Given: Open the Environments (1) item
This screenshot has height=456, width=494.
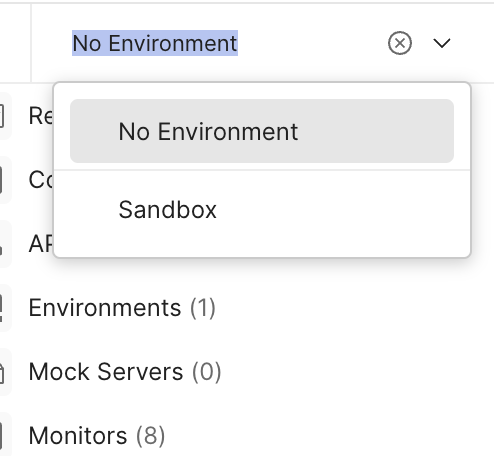Looking at the screenshot, I should click(x=122, y=308).
